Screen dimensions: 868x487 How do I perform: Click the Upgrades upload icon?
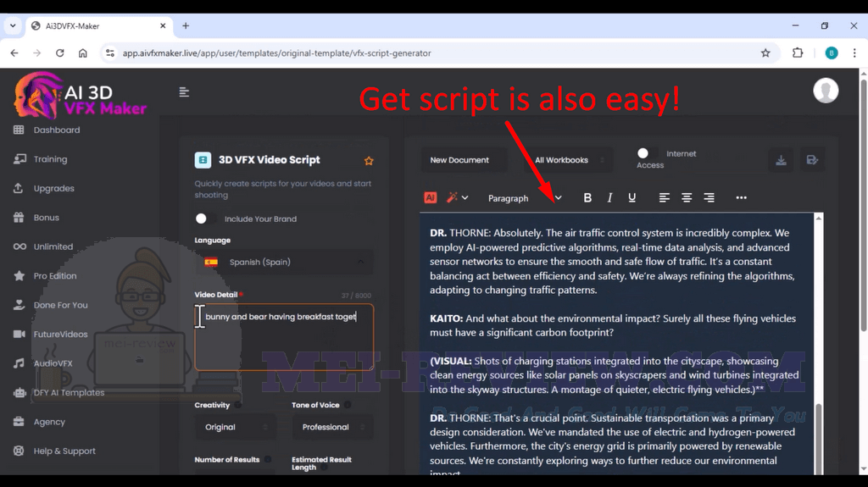[19, 188]
